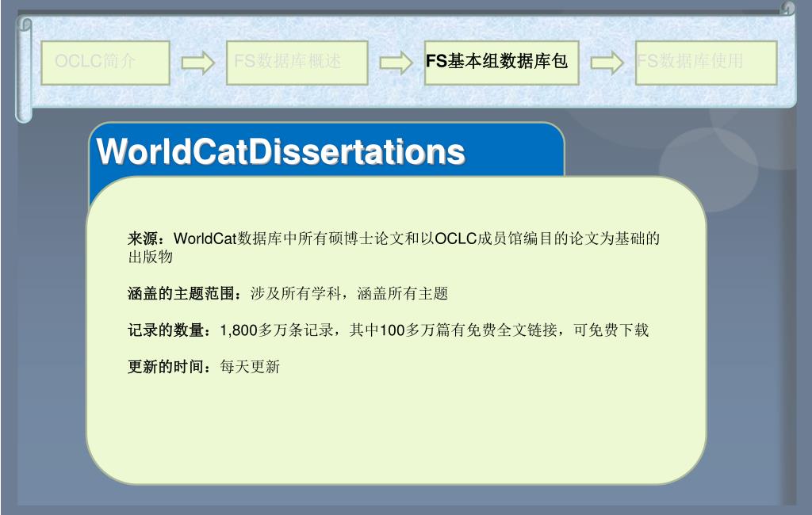Click the 来源： label text
812x515 pixels.
pyautogui.click(x=147, y=238)
